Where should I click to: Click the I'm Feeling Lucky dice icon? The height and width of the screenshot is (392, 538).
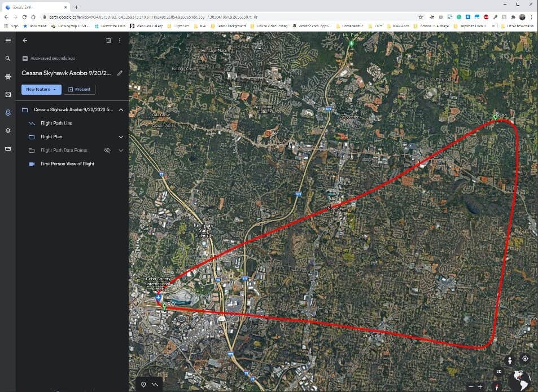(8, 94)
